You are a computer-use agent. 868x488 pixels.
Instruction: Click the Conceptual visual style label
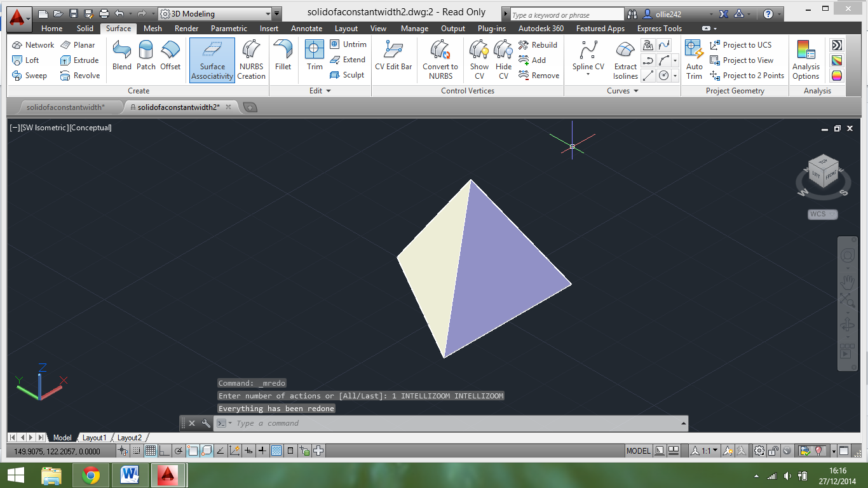point(90,128)
